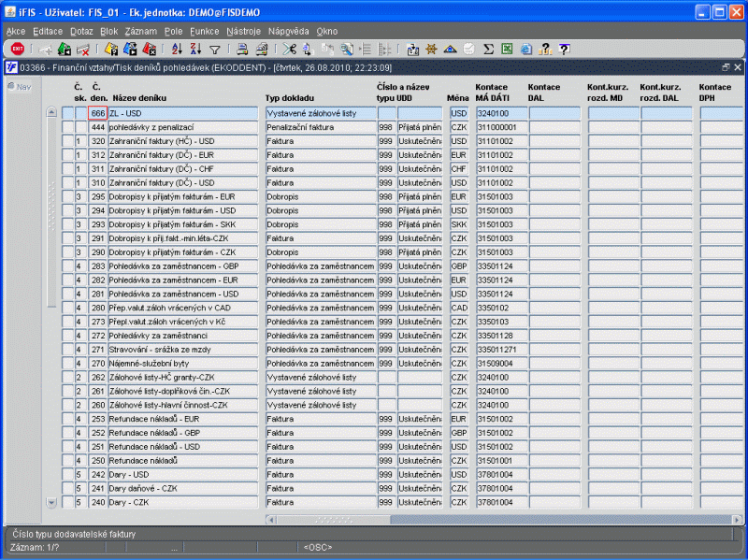Open the Blok menu
This screenshot has width=748, height=560.
click(108, 32)
